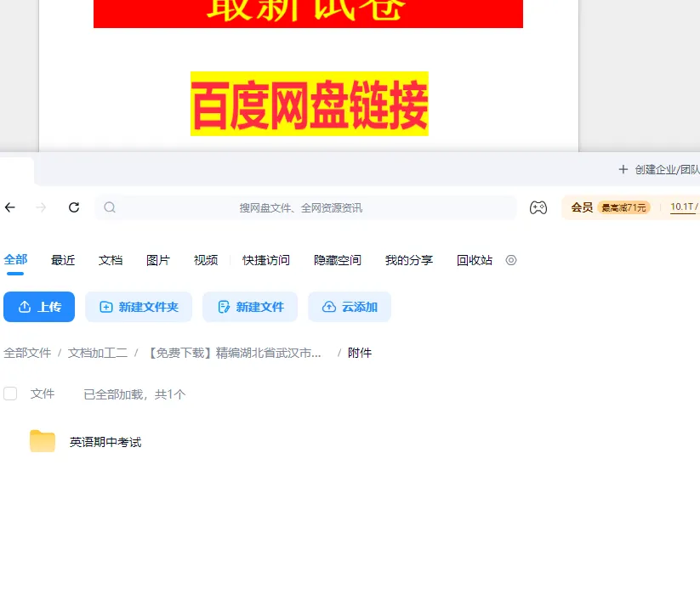Click the forward arrow icon

point(41,207)
